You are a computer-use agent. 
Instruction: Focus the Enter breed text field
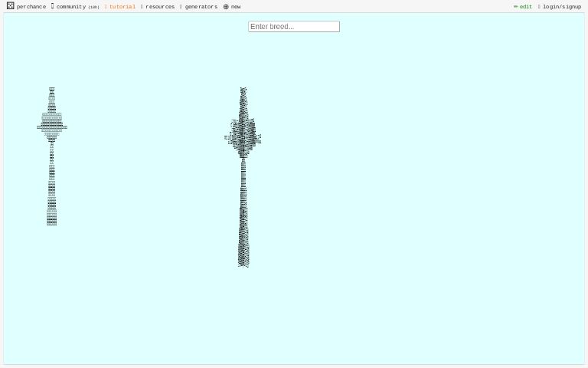tap(293, 27)
